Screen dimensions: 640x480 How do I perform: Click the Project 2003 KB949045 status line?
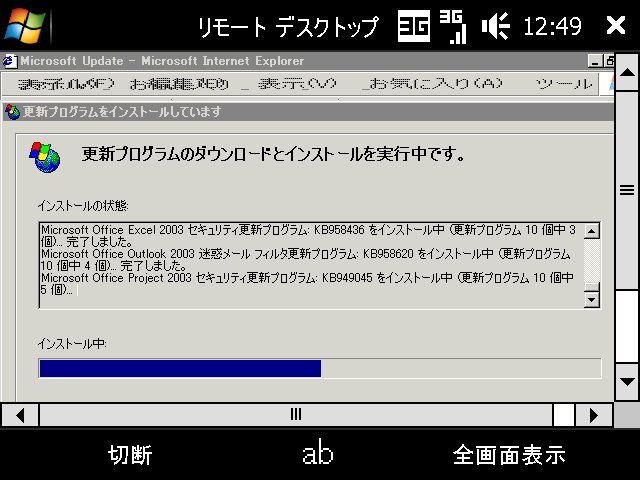pyautogui.click(x=307, y=284)
